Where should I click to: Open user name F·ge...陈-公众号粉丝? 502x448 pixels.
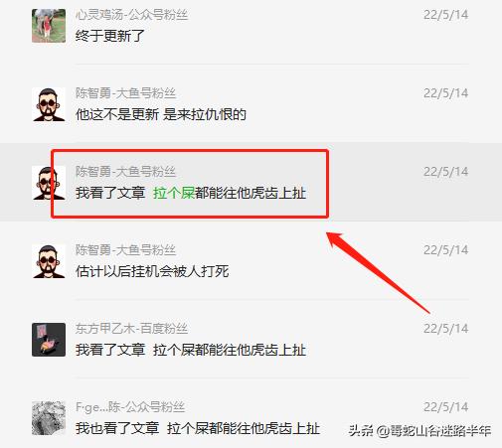tap(130, 407)
